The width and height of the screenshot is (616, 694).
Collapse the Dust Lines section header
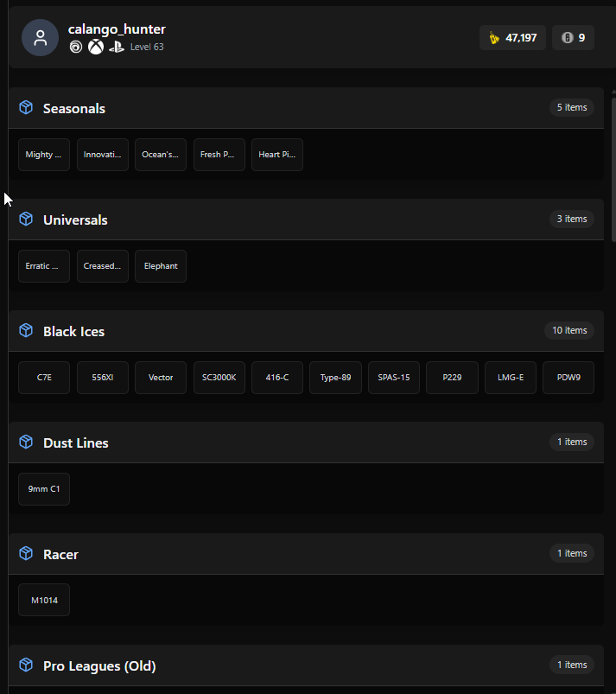(306, 443)
